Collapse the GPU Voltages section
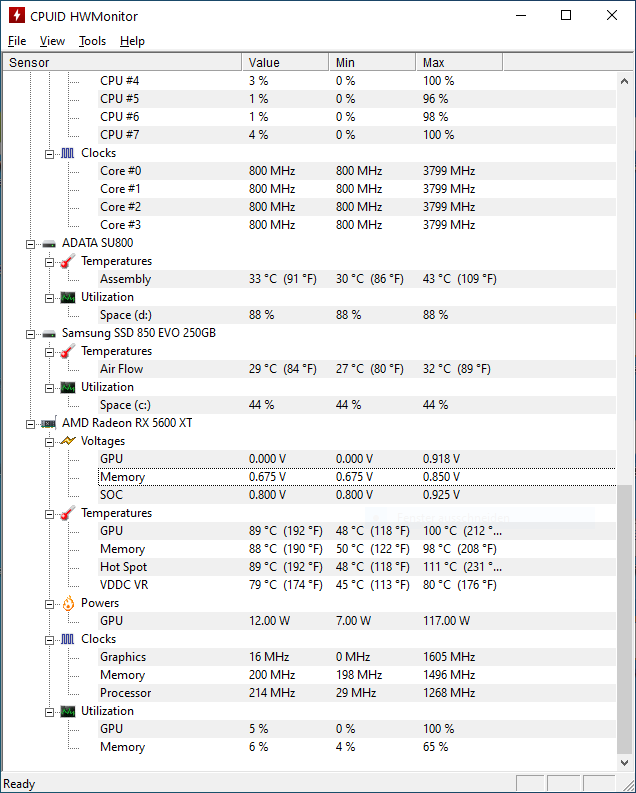This screenshot has height=793, width=636. 49,443
